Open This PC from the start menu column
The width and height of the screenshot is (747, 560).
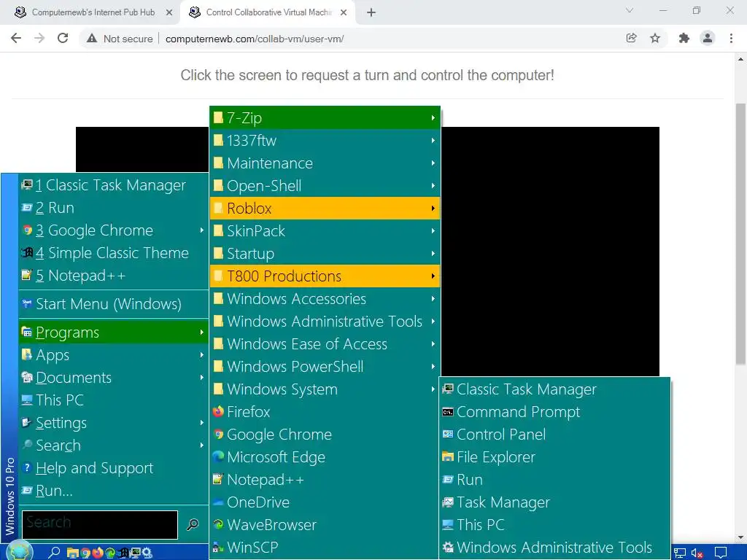point(113,400)
